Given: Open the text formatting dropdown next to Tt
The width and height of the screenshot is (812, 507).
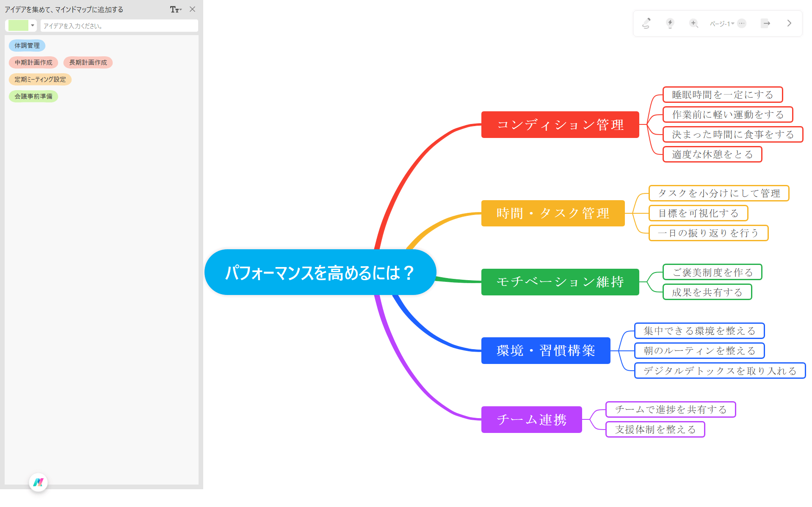Looking at the screenshot, I should click(180, 9).
